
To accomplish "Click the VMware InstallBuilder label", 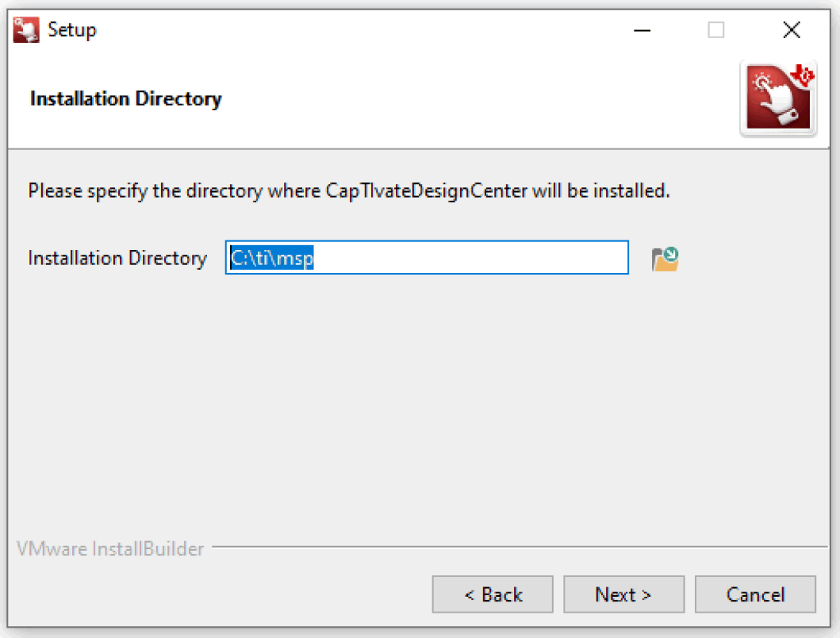I will coord(110,548).
